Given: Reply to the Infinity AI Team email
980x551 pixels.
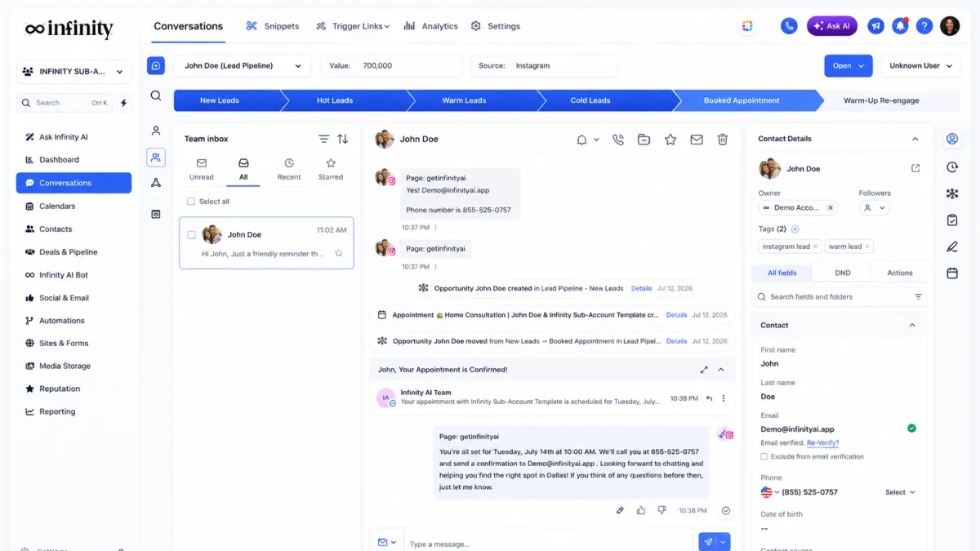Looking at the screenshot, I should (710, 398).
